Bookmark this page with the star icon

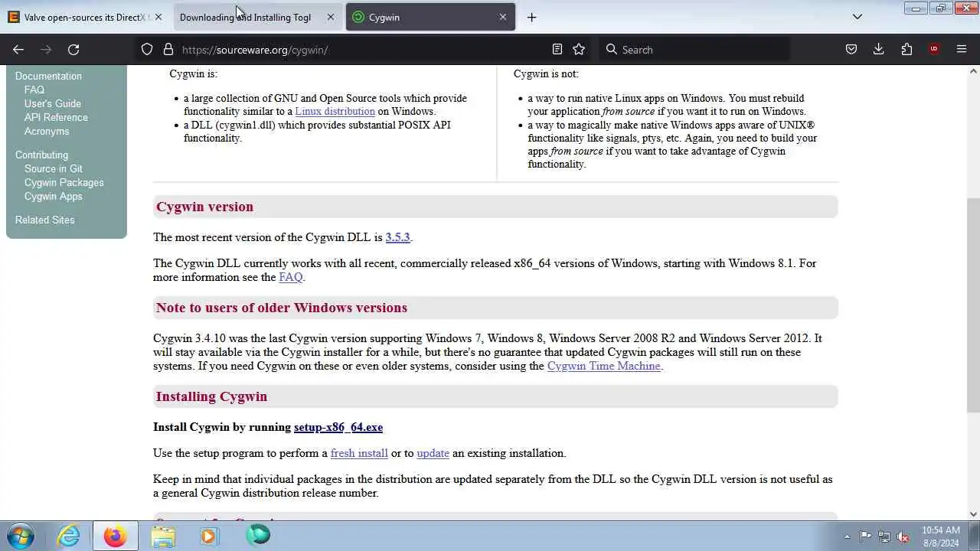click(x=579, y=49)
